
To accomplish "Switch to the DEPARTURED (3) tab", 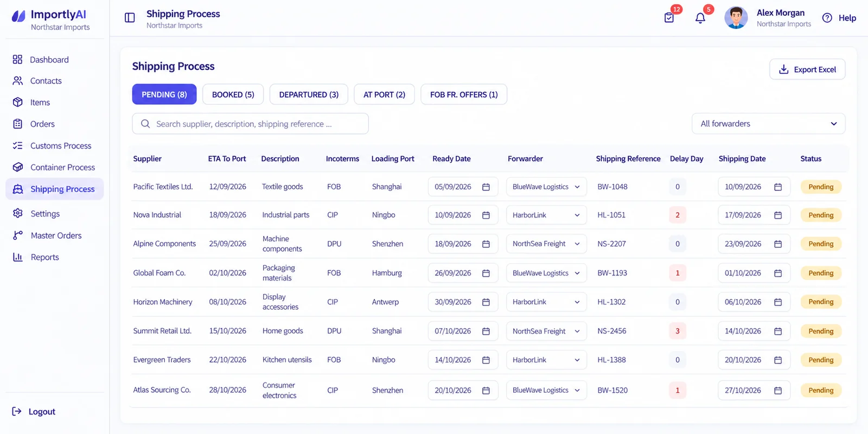I will pyautogui.click(x=309, y=94).
